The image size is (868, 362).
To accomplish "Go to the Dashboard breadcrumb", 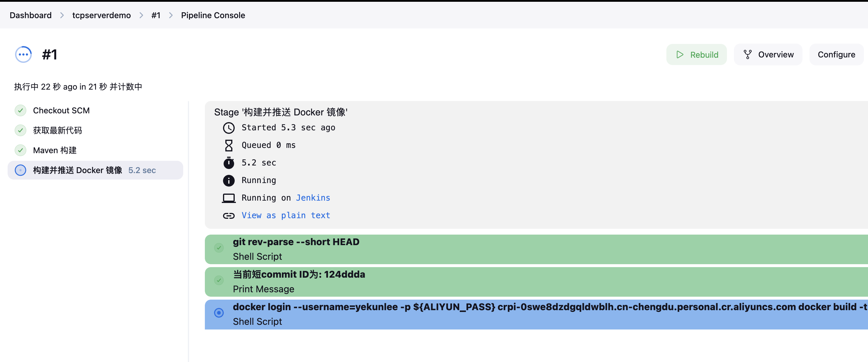I will (30, 15).
